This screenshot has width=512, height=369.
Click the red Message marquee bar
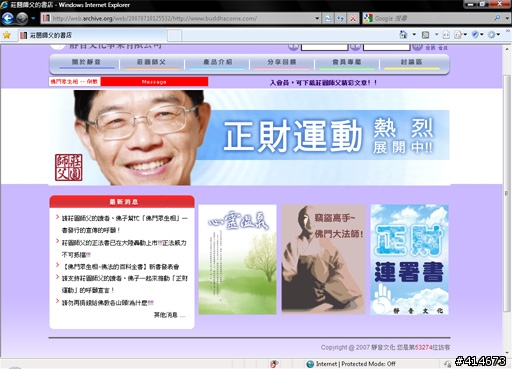click(154, 82)
